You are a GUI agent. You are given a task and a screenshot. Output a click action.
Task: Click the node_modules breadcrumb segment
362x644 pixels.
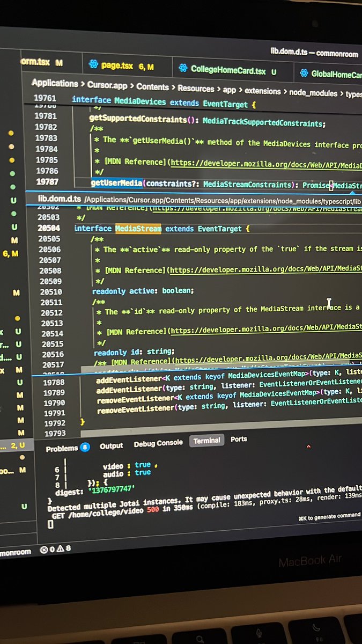[x=313, y=93]
